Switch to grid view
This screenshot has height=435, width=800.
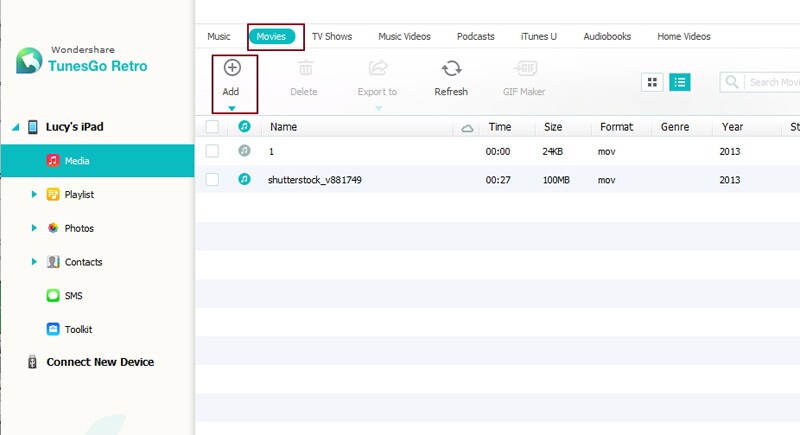click(x=652, y=82)
